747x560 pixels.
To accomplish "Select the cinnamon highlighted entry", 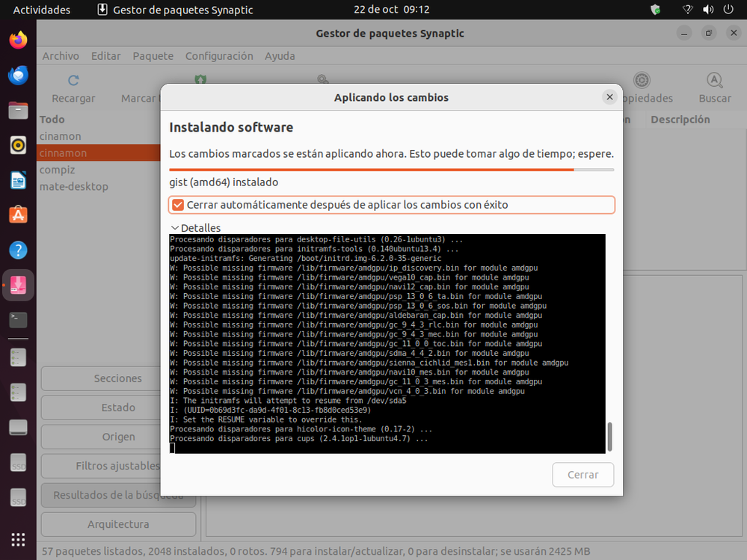I will click(98, 153).
